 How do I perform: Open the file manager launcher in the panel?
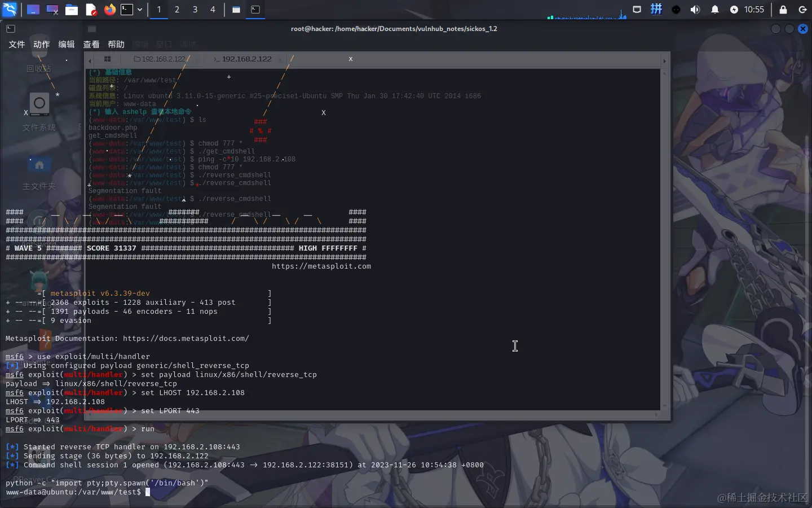(x=72, y=10)
